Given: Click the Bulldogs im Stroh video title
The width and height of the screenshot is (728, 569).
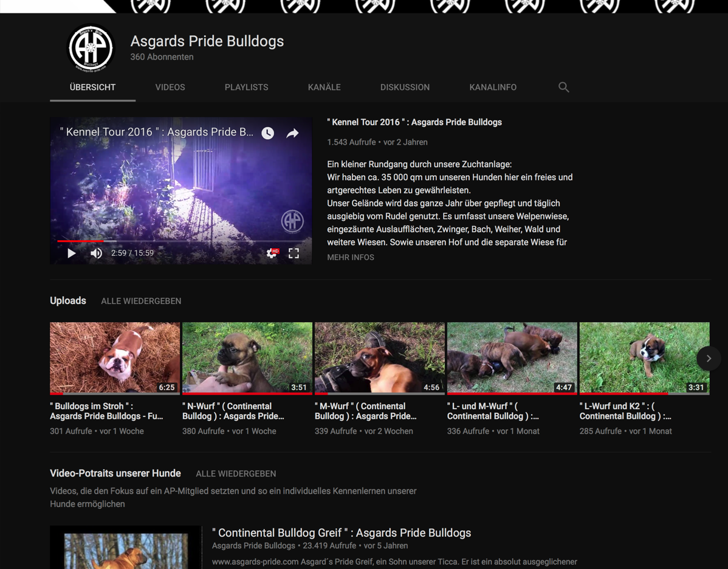Looking at the screenshot, I should (x=106, y=411).
